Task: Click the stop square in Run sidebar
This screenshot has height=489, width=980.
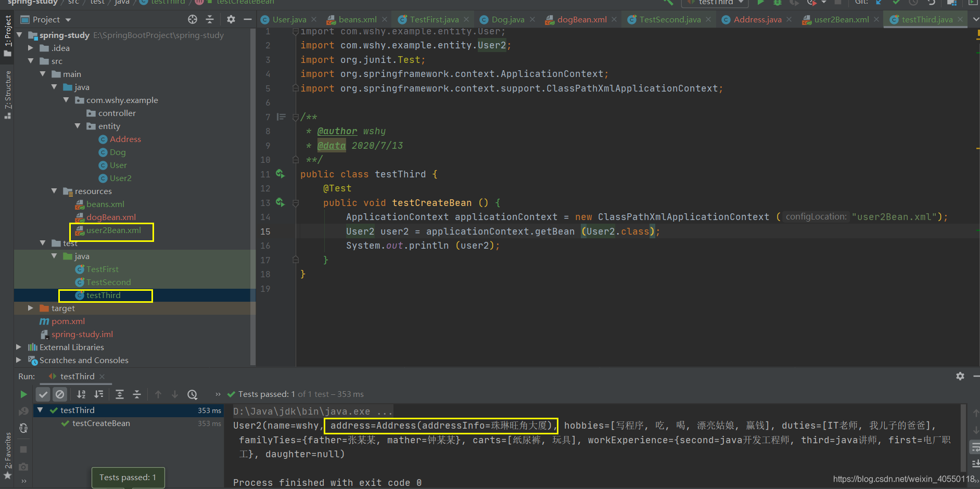Action: (x=23, y=449)
